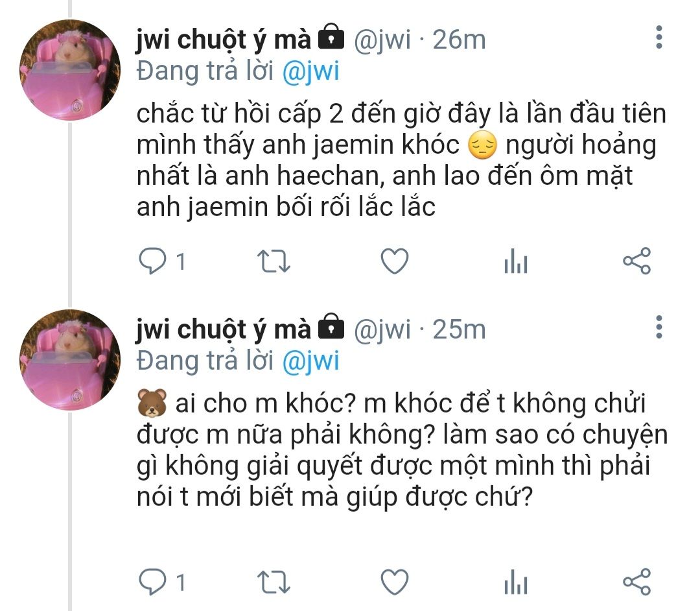Open more options on the 25m tweet
The width and height of the screenshot is (700, 611).
(x=659, y=327)
